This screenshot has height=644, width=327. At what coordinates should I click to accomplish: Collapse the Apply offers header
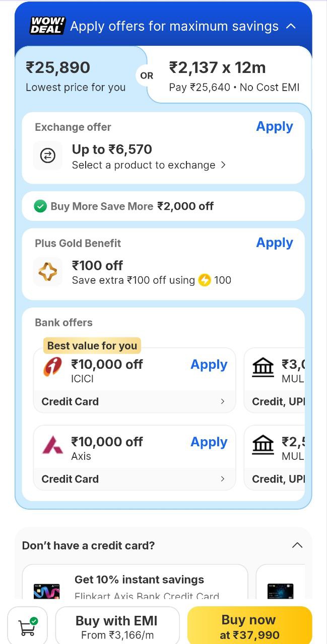click(291, 26)
